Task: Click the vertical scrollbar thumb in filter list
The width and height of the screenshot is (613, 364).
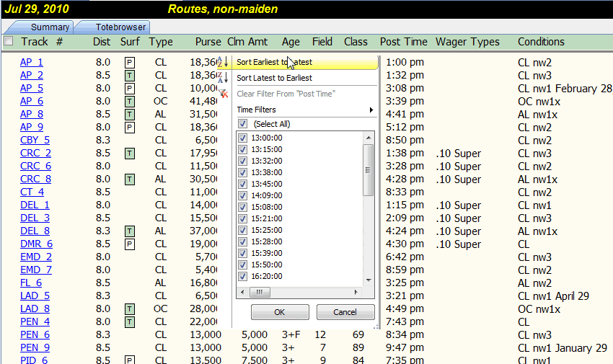Action: click(368, 170)
